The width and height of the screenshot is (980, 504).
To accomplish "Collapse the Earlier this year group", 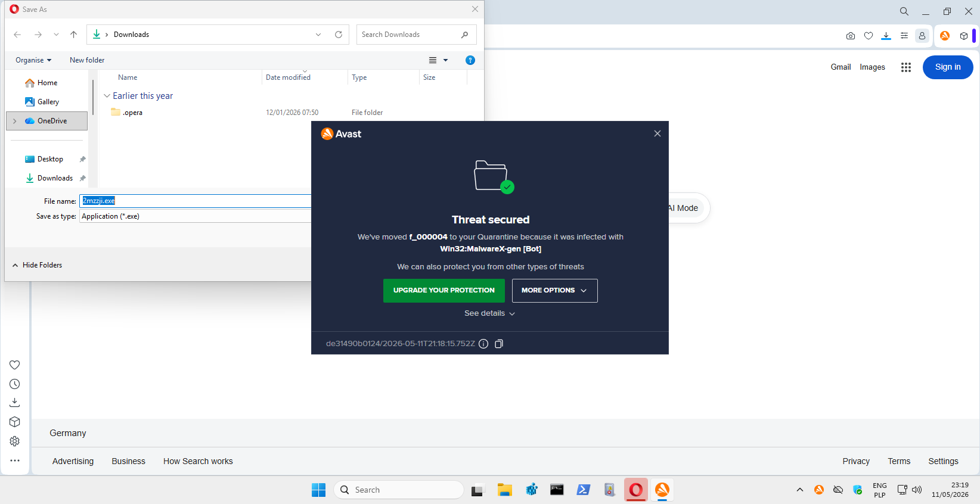I will [107, 96].
